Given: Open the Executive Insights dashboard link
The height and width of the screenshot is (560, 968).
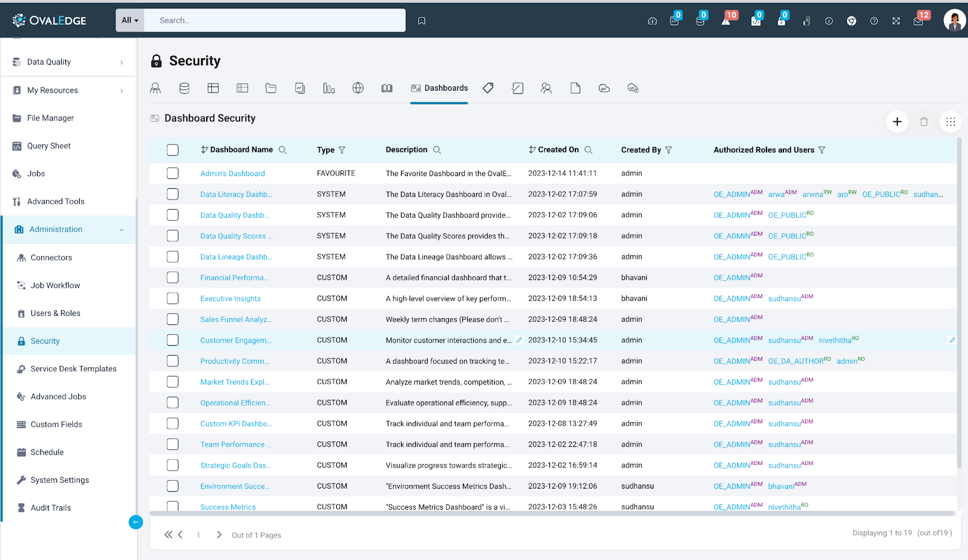Looking at the screenshot, I should click(x=231, y=299).
